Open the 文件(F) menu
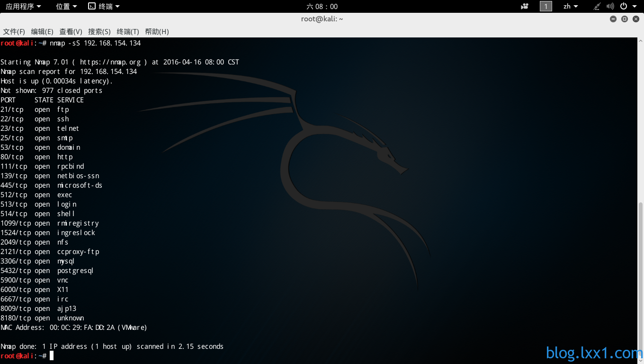This screenshot has width=644, height=364. click(14, 31)
